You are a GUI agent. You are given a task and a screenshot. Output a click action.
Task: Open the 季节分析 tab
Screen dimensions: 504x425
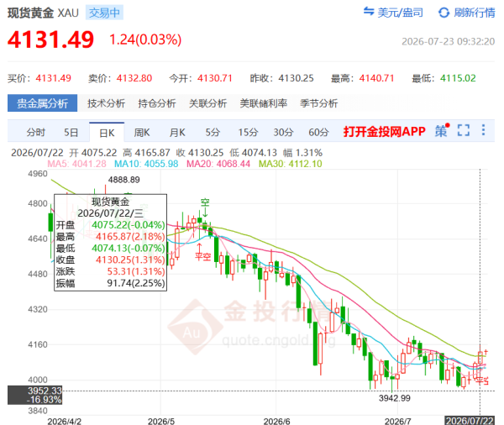tap(319, 103)
